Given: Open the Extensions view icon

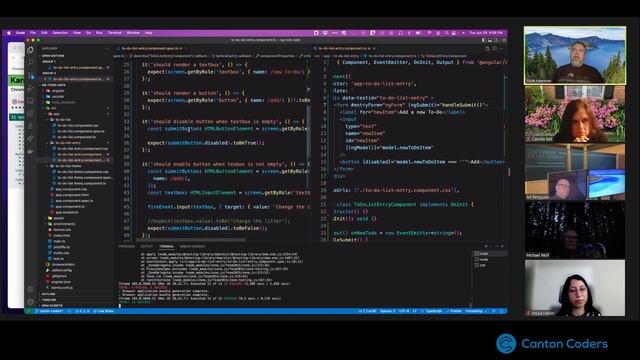Looking at the screenshot, I should 31,113.
